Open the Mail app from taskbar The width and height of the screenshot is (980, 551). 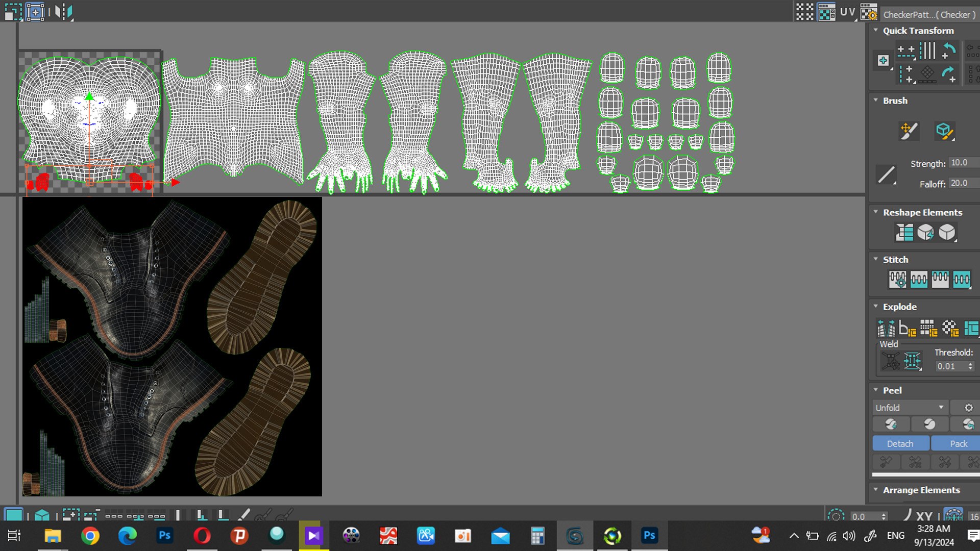[500, 536]
